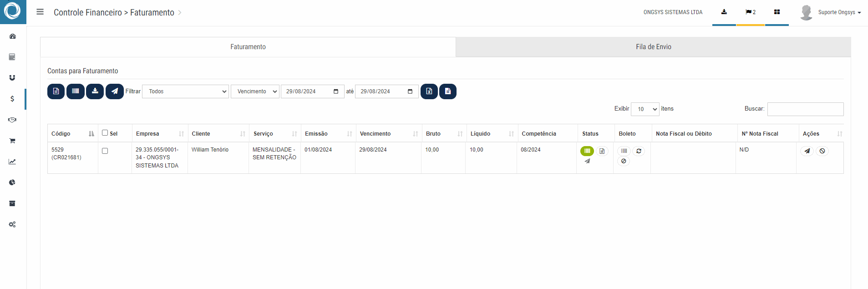Click the barcode icon in the Boleto column
The height and width of the screenshot is (289, 868).
tap(624, 151)
